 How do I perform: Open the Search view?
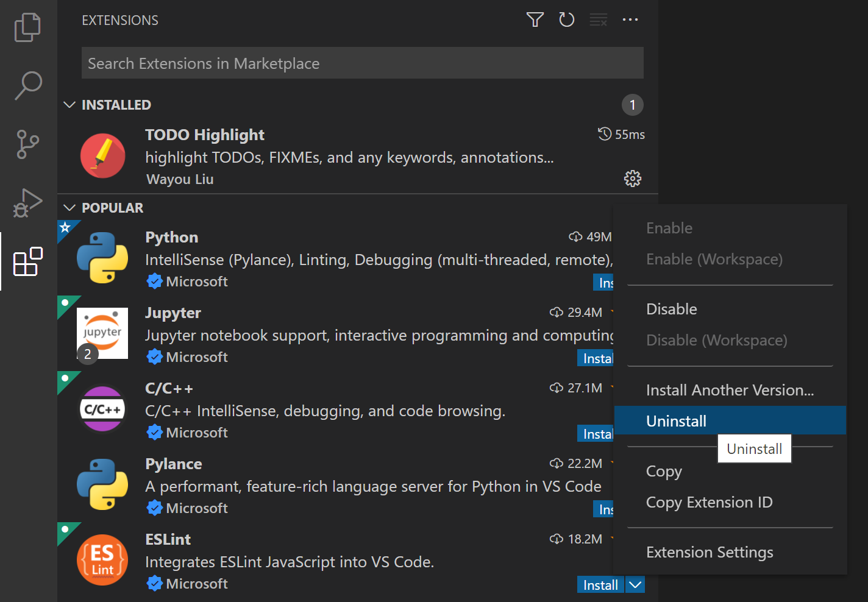(x=27, y=85)
